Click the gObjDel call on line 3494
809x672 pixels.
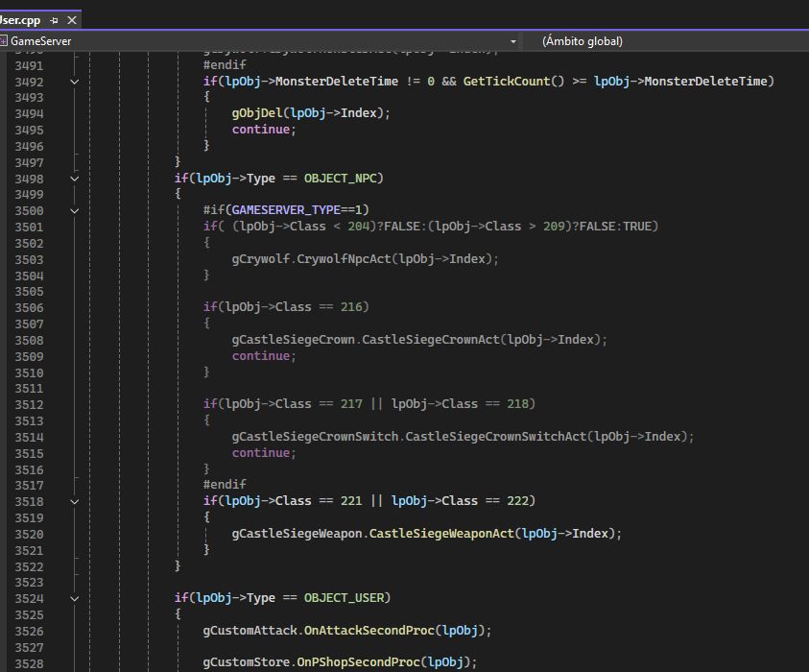coord(257,113)
